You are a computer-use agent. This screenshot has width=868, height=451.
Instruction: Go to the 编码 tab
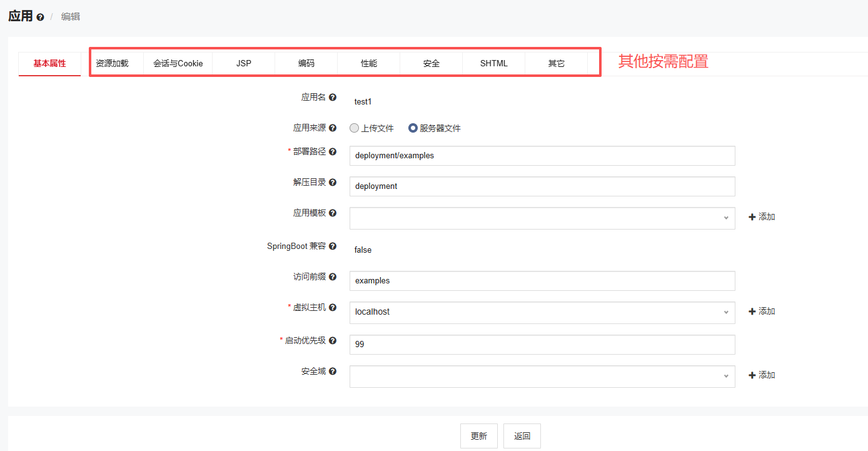[x=306, y=64]
